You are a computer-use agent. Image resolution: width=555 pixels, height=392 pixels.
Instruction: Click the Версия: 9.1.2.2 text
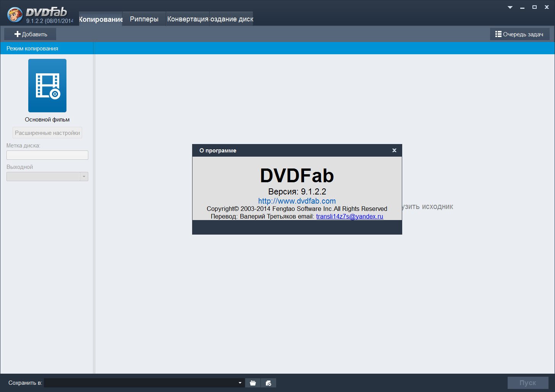(x=297, y=192)
